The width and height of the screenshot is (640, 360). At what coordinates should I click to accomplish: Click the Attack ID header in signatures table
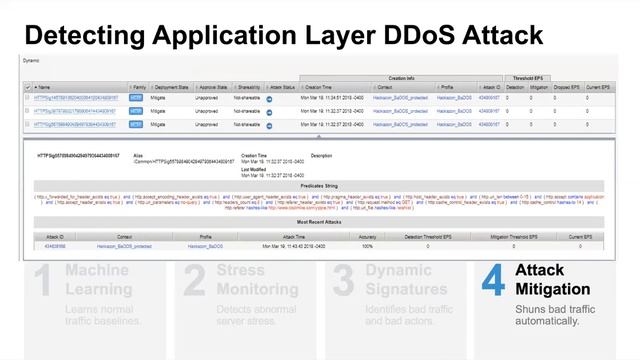(x=491, y=87)
